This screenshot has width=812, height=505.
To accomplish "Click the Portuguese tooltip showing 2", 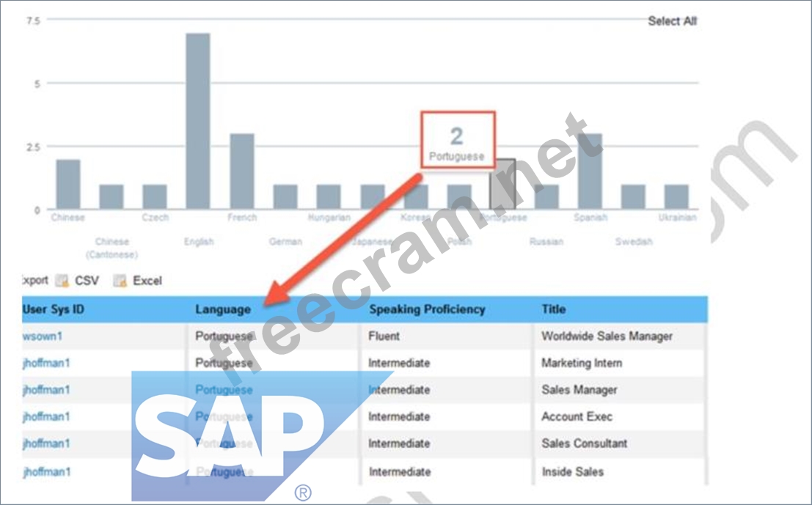I will point(457,139).
